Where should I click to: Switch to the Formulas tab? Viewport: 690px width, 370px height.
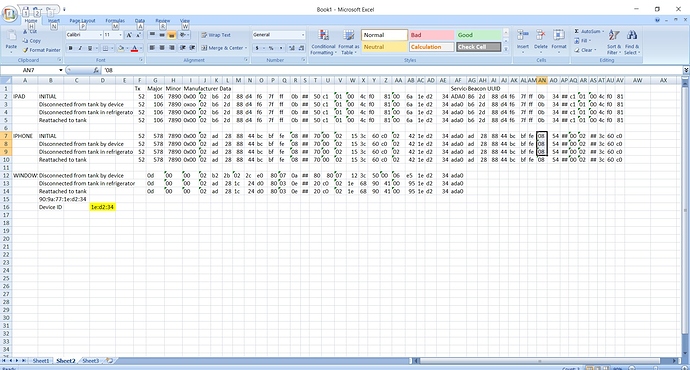click(x=115, y=21)
